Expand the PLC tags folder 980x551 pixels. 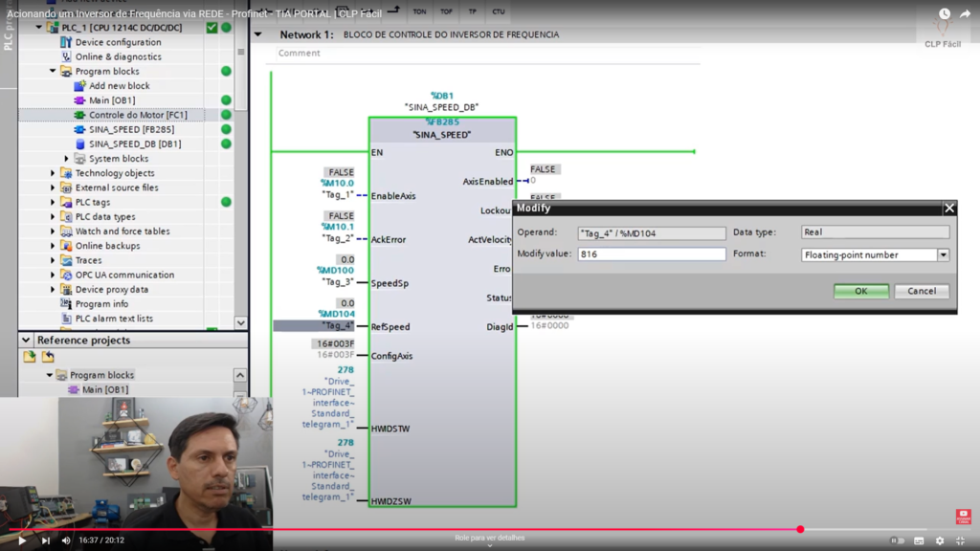point(54,203)
